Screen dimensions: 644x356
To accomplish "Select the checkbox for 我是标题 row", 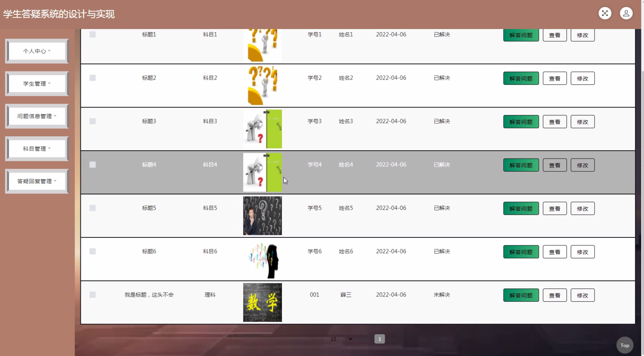I will [92, 295].
